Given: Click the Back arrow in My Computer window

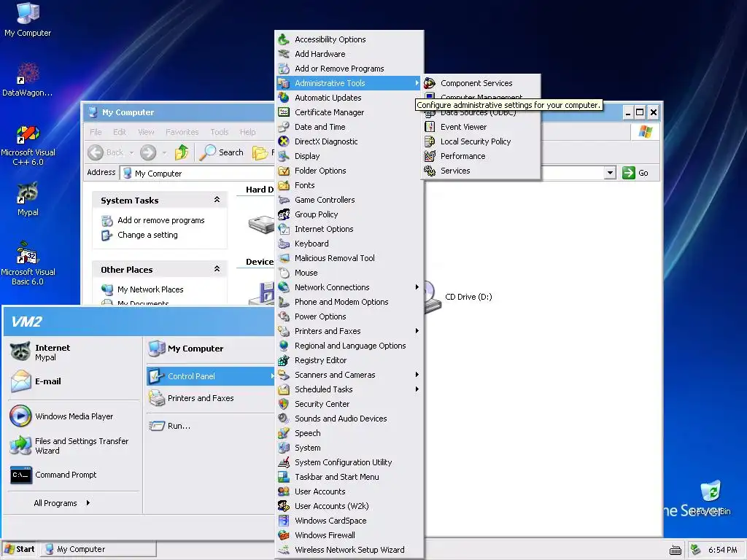Looking at the screenshot, I should (x=96, y=152).
